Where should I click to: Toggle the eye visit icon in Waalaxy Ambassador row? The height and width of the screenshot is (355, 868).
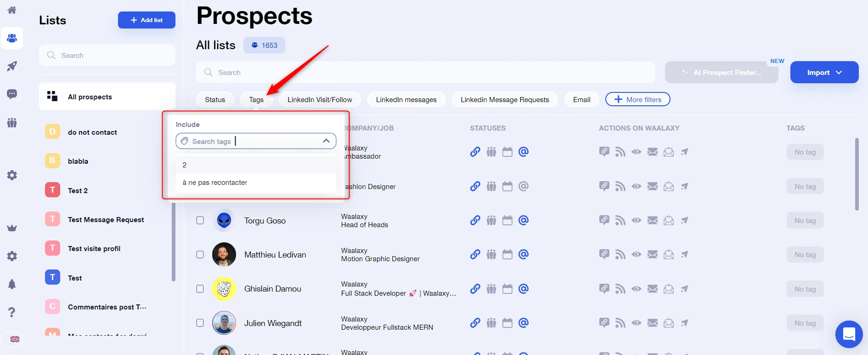click(x=637, y=152)
